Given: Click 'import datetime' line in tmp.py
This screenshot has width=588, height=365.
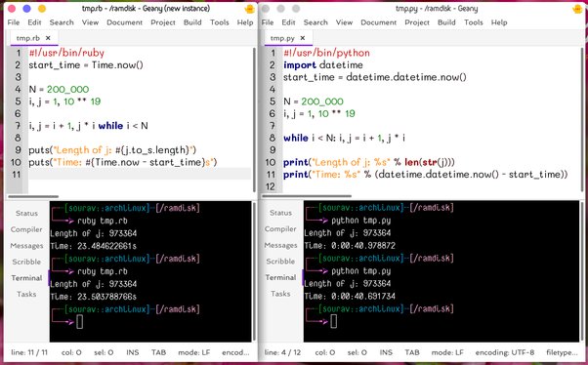Looking at the screenshot, I should tap(323, 64).
